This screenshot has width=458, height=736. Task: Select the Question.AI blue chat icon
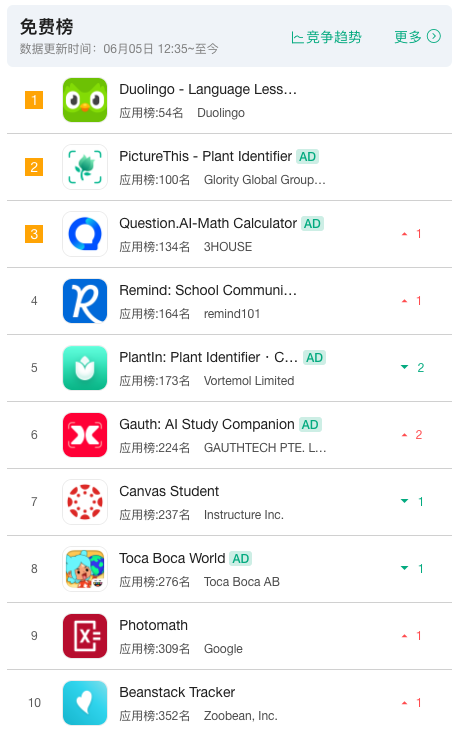click(x=85, y=234)
